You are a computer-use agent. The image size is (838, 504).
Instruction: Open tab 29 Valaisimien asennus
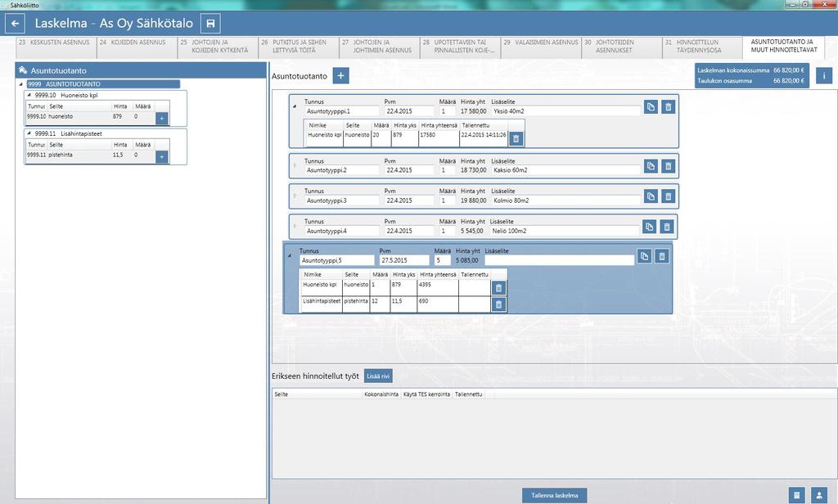click(541, 47)
